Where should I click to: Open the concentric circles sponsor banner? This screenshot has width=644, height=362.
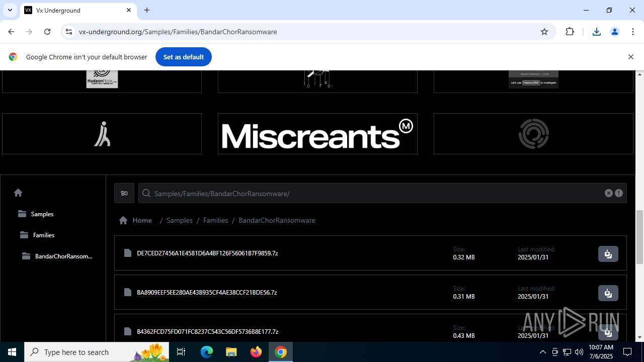point(533,134)
